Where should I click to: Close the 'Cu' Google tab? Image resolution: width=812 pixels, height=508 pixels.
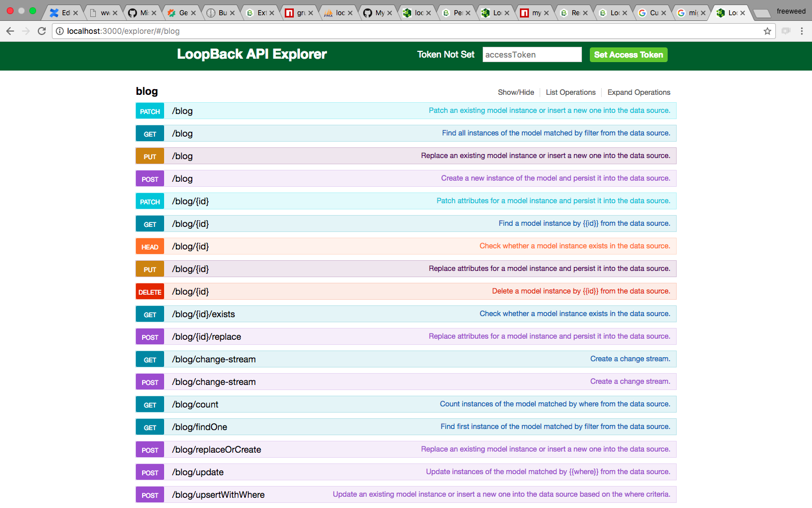664,13
